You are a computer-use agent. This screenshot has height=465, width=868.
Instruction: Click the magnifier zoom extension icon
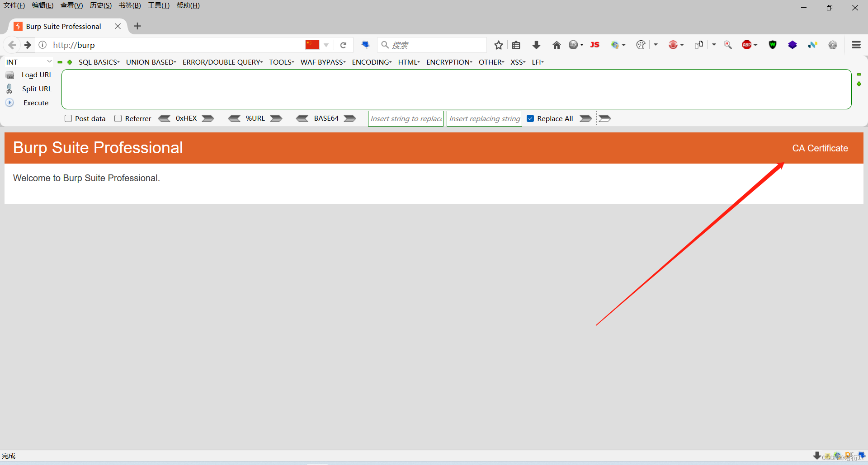tap(728, 45)
